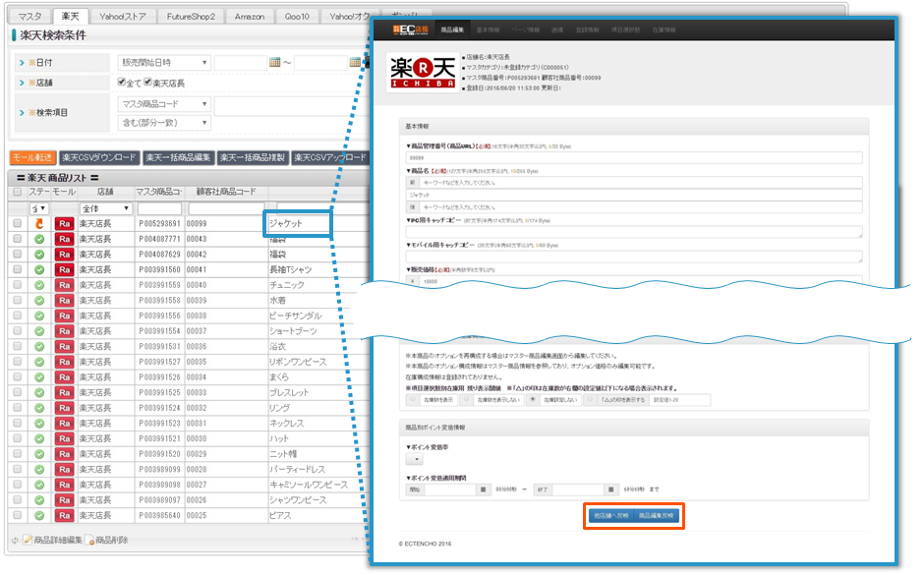Check the row checkbox for ピアス
The height and width of the screenshot is (575, 924).
click(x=17, y=515)
